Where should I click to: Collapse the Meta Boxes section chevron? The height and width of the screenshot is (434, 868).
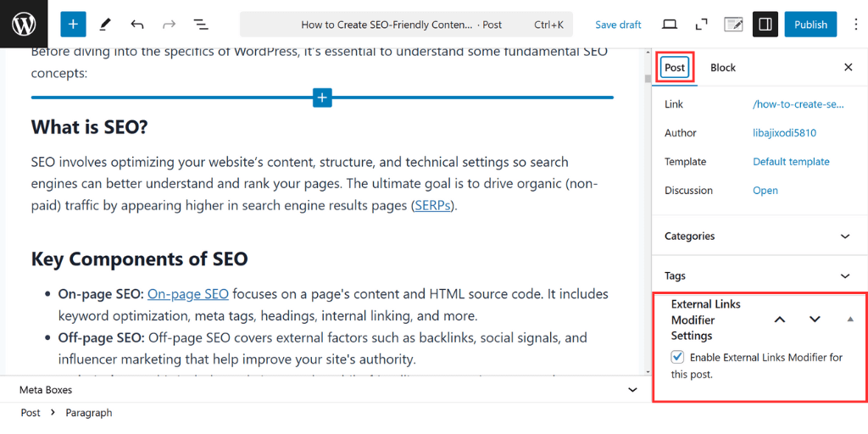(632, 390)
